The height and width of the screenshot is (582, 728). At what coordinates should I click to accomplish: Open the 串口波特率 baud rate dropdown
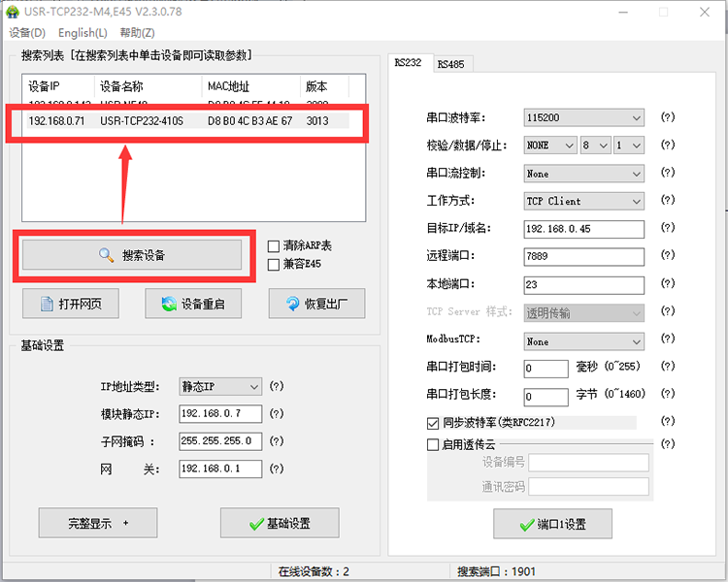tap(583, 117)
